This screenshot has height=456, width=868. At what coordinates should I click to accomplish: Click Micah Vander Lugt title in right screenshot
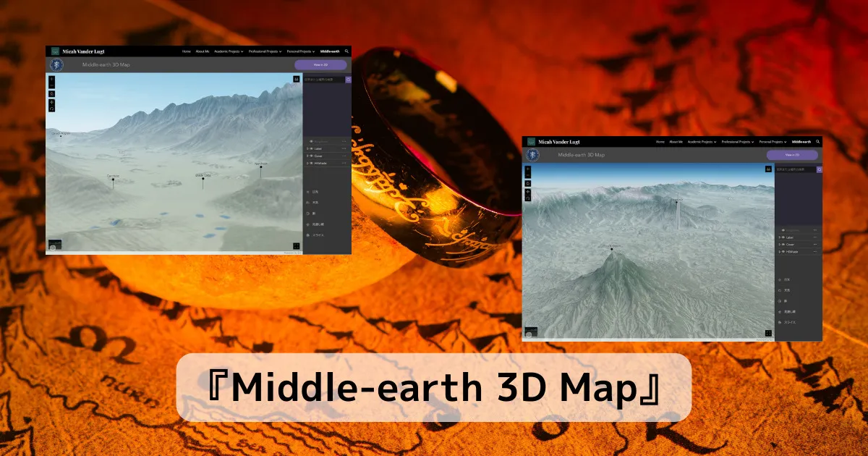click(558, 142)
